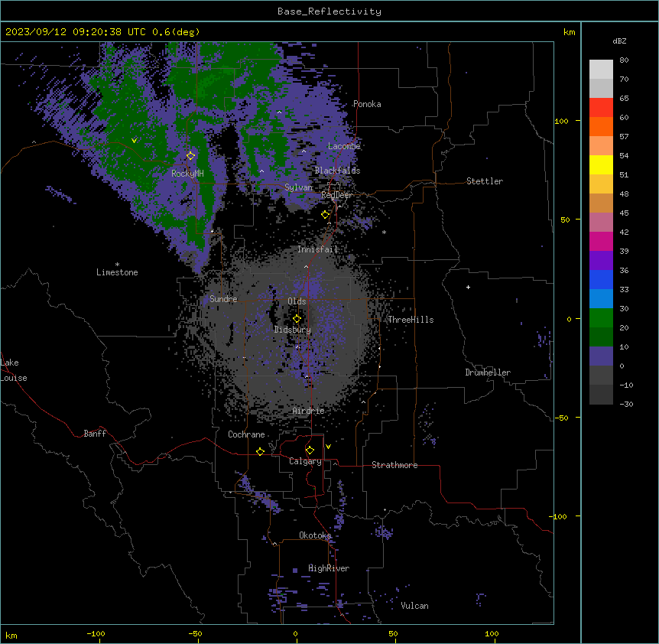Viewport: 659px width, 644px height.
Task: Click the Blackfalds city label
Action: (337, 171)
